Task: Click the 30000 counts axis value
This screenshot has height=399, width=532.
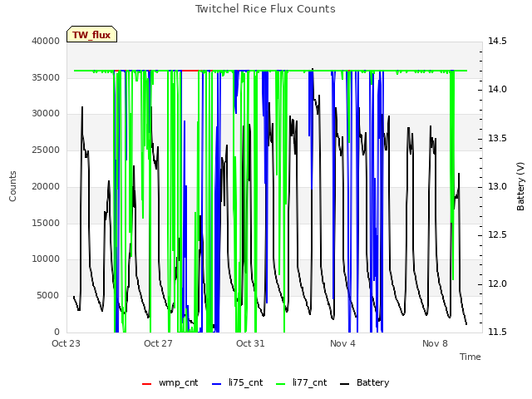Action: pos(46,113)
